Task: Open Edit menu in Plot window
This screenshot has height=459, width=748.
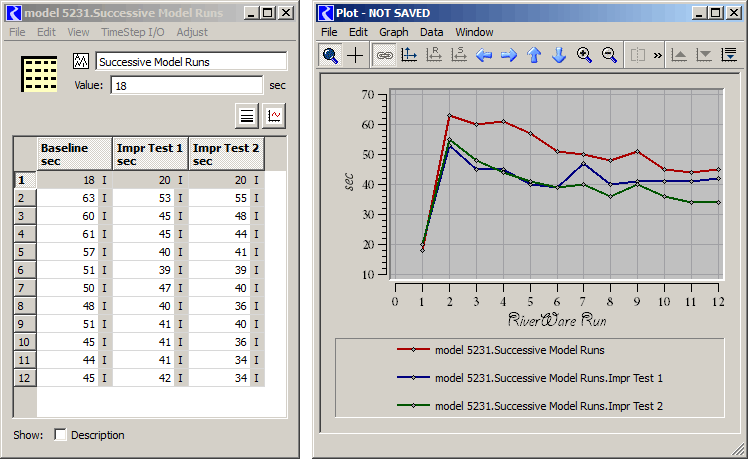Action: click(x=358, y=32)
